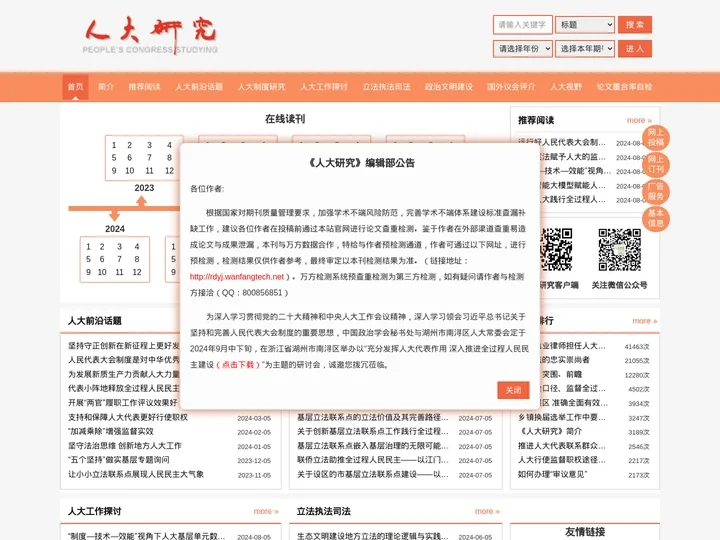Select issue 10 in the 2024 calendar
The height and width of the screenshot is (540, 720).
click(x=102, y=272)
